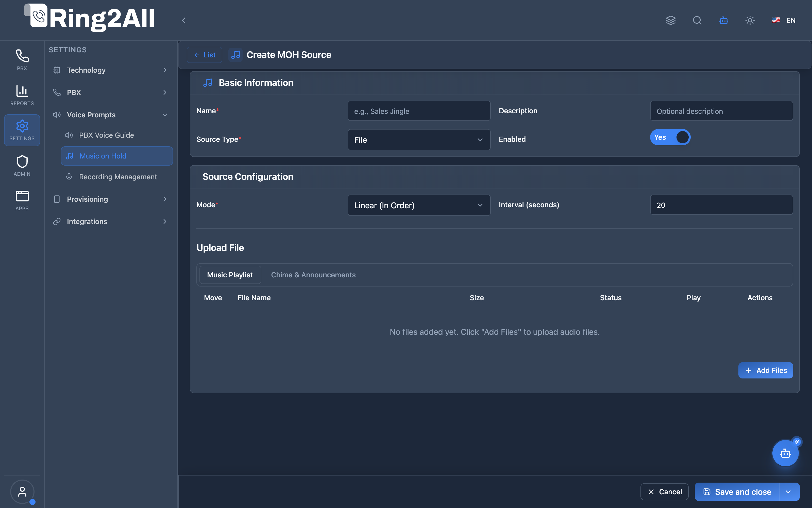Open the Source Type dropdown showing File
This screenshot has width=812, height=508.
tap(419, 139)
